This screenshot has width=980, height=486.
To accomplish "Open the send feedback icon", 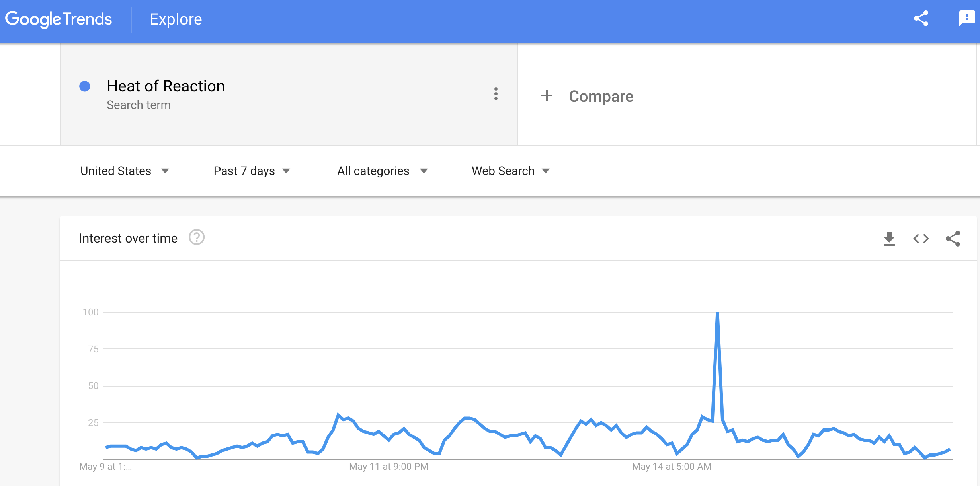I will 966,18.
